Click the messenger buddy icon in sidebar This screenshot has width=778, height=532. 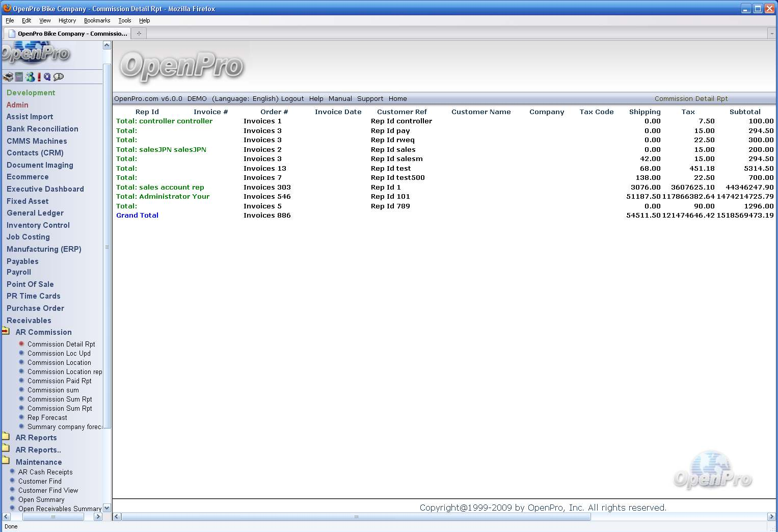pos(30,77)
